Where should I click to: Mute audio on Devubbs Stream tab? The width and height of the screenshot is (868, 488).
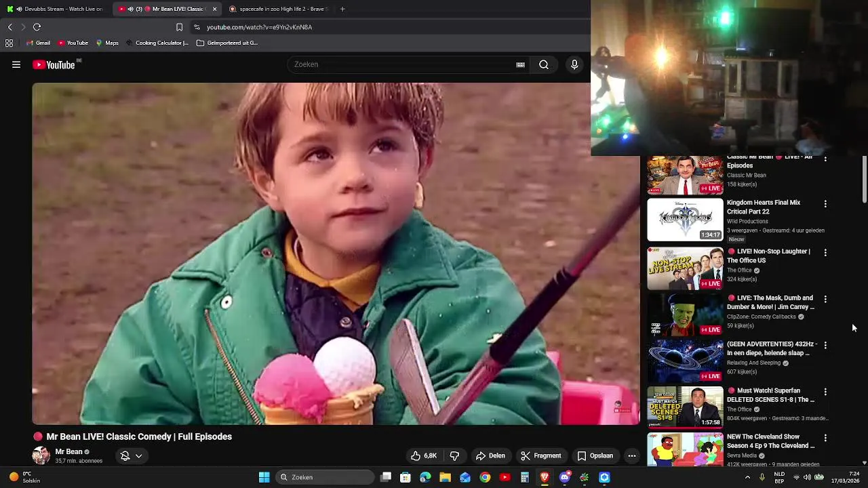click(18, 9)
